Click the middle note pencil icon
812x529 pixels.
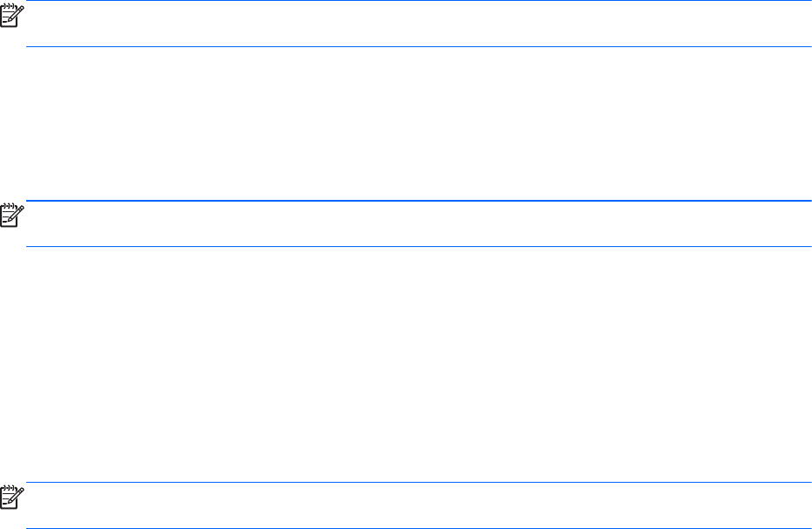tap(10, 216)
